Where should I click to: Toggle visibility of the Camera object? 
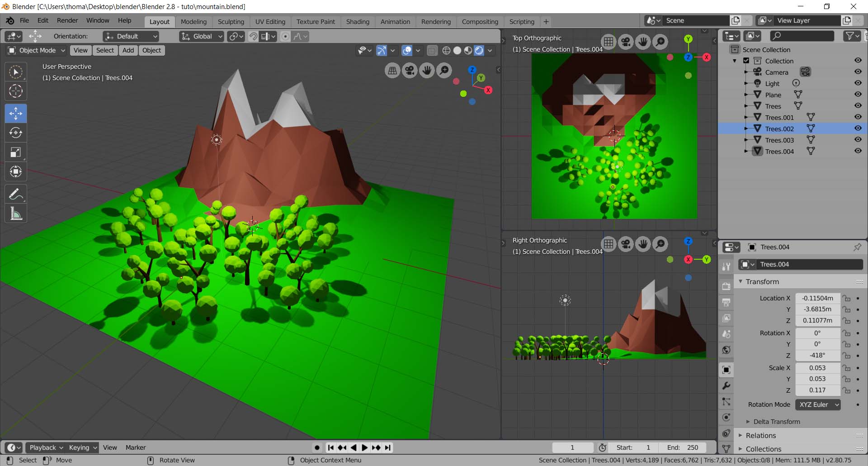click(x=858, y=72)
